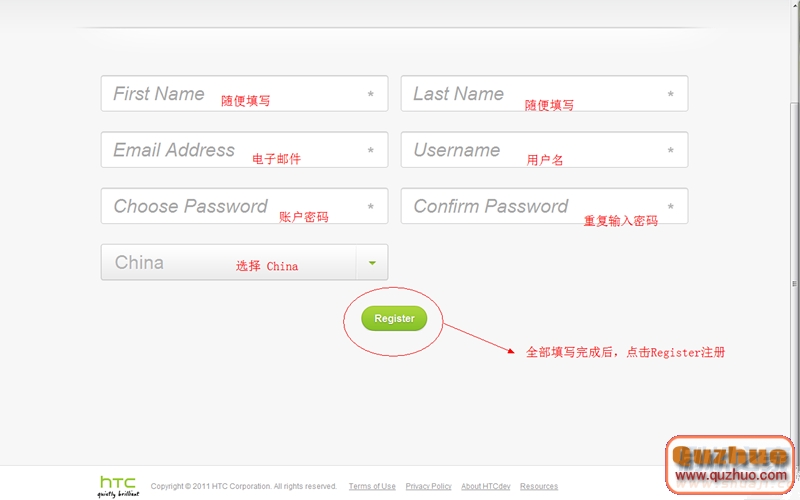Visit the About HTCdev link
Screen dimensions: 800x500
(x=486, y=486)
